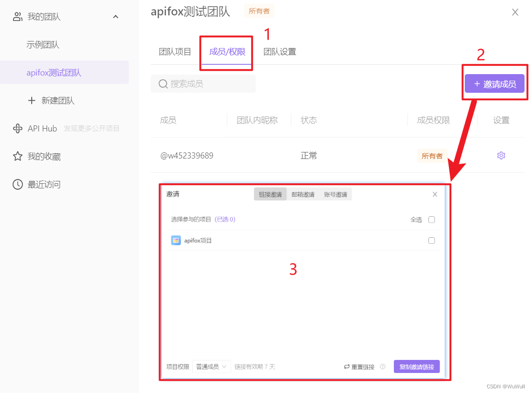Click the 重置链接 link text
532x393 pixels.
(363, 366)
